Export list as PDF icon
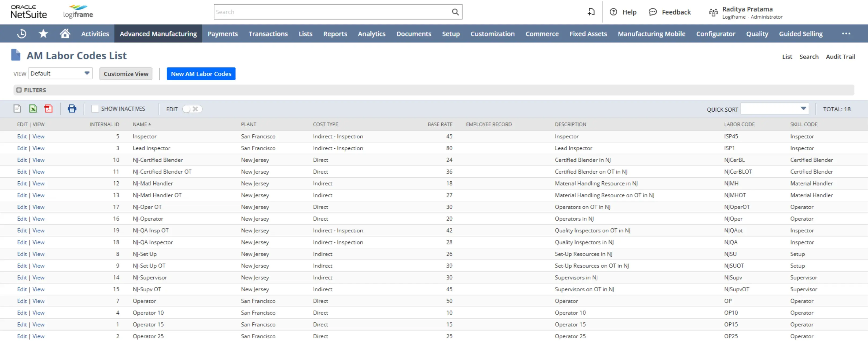This screenshot has width=868, height=341. (x=48, y=109)
